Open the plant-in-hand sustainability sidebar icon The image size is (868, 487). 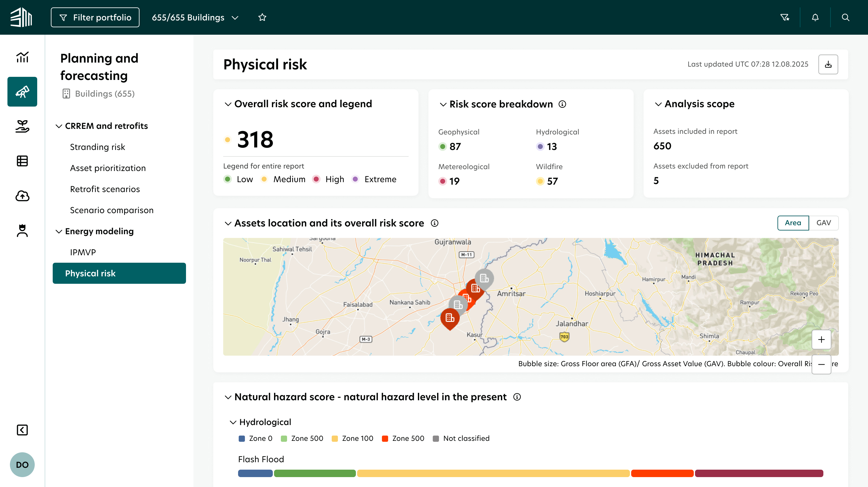click(22, 126)
